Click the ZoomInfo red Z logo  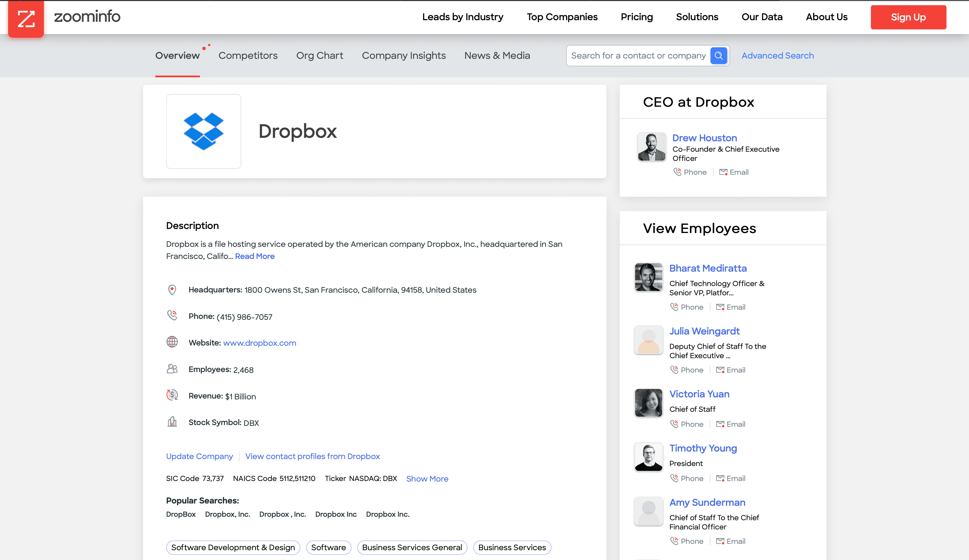tap(26, 18)
